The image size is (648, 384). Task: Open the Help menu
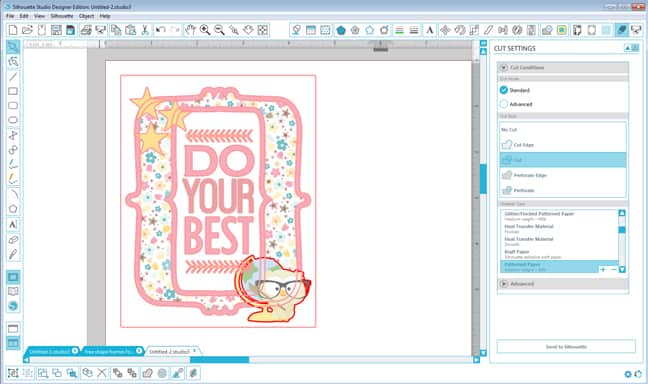[105, 16]
